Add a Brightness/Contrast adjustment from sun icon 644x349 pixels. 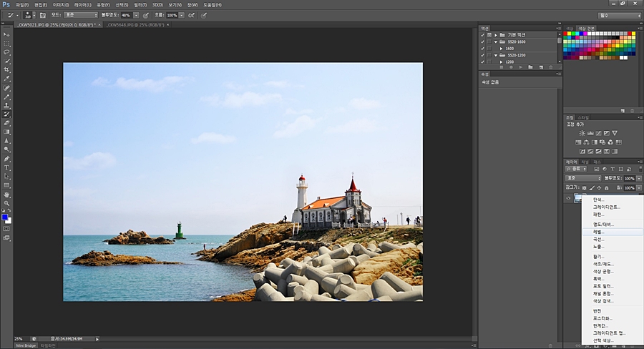click(x=582, y=133)
